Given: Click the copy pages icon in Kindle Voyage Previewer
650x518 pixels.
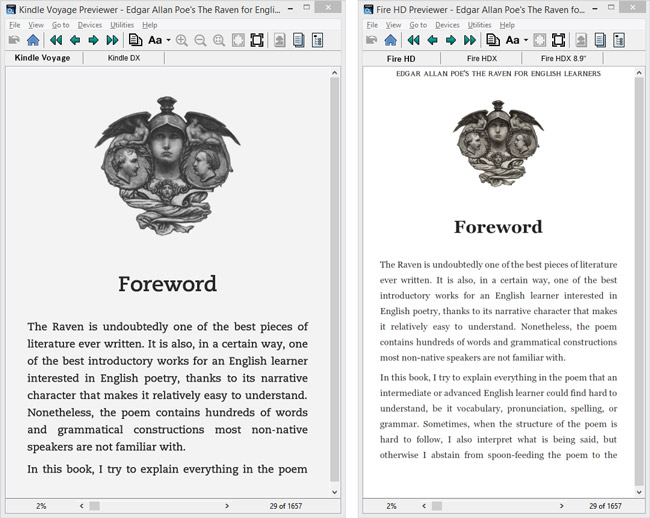Looking at the screenshot, I should [135, 40].
